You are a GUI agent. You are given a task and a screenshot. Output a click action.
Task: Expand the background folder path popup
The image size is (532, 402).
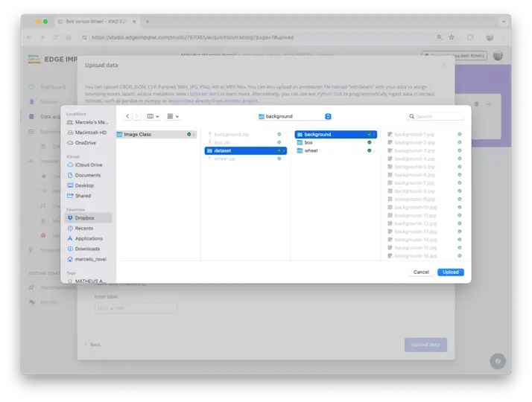pyautogui.click(x=294, y=117)
